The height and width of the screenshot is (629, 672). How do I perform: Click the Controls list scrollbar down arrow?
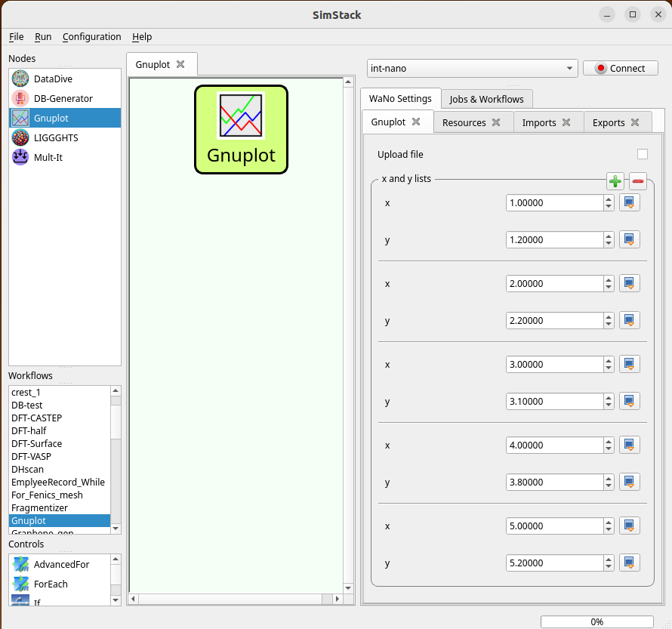(x=116, y=600)
